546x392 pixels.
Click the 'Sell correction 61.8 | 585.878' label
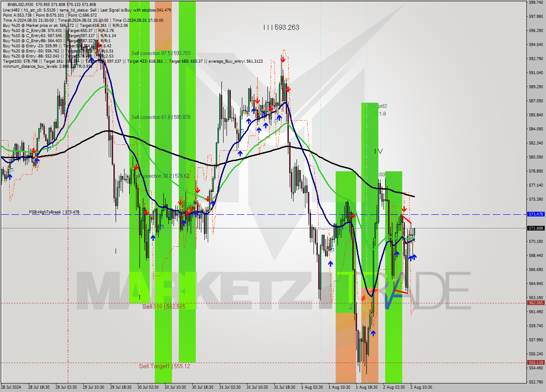tap(161, 117)
